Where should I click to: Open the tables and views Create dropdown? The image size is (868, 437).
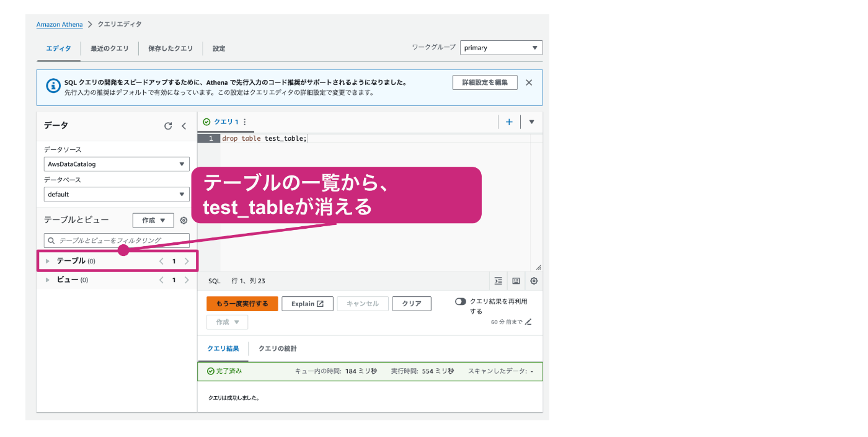point(153,220)
